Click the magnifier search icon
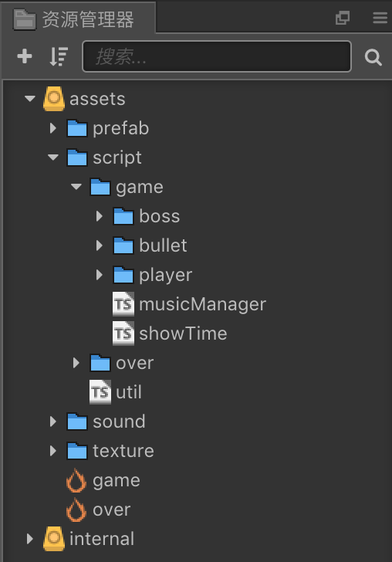 (x=373, y=57)
